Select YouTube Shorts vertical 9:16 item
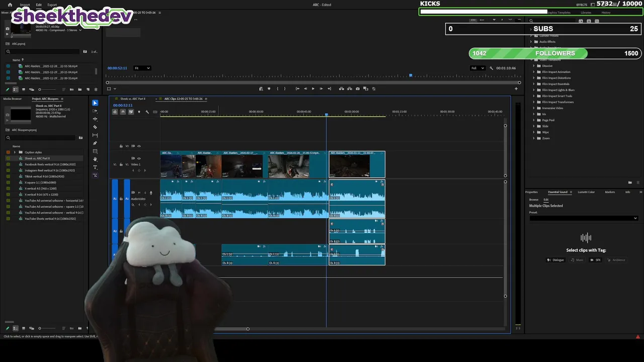This screenshot has height=362, width=644. (50, 219)
